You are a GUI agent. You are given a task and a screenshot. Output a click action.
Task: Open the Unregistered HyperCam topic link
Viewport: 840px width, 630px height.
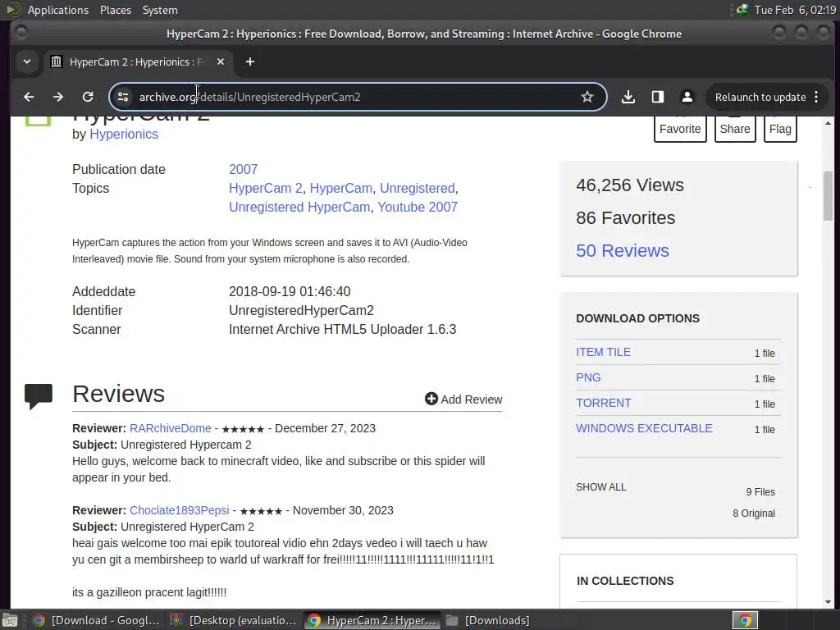tap(299, 207)
